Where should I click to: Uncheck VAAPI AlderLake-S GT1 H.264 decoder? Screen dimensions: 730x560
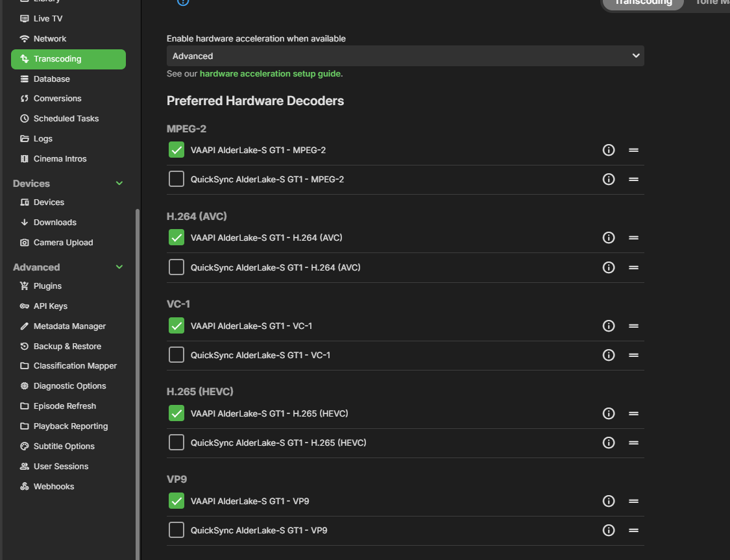point(176,237)
